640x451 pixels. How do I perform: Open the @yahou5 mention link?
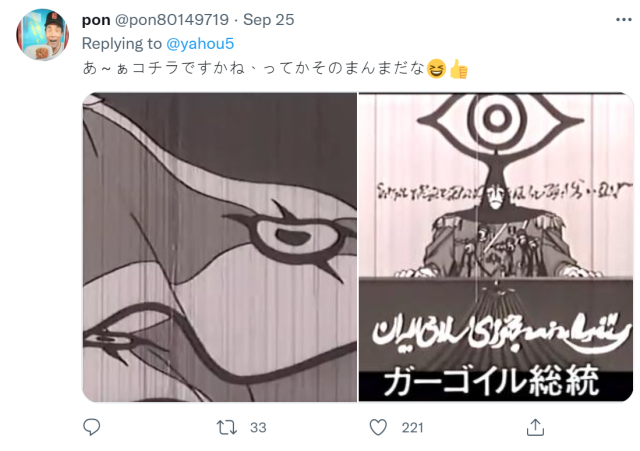click(200, 44)
